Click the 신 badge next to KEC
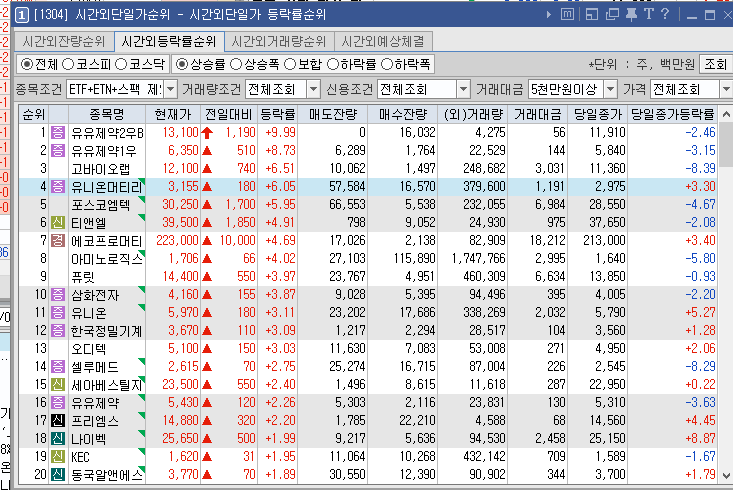 coord(58,456)
